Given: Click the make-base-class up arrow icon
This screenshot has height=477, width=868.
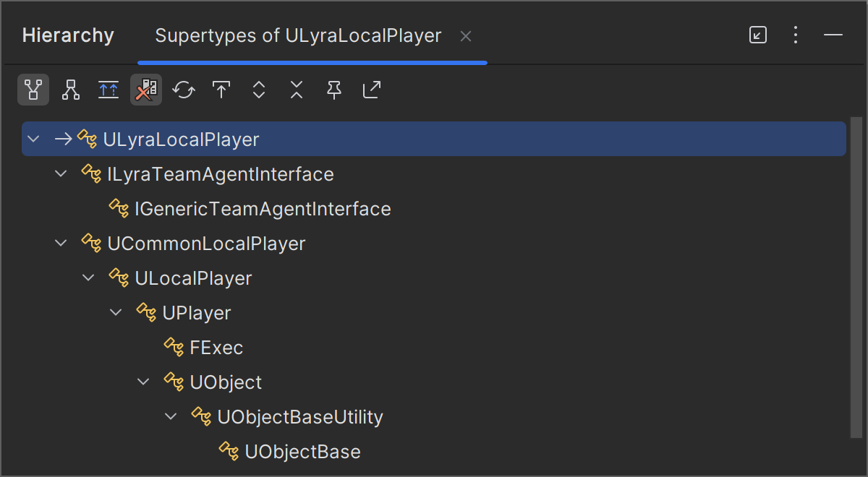Looking at the screenshot, I should (x=221, y=90).
